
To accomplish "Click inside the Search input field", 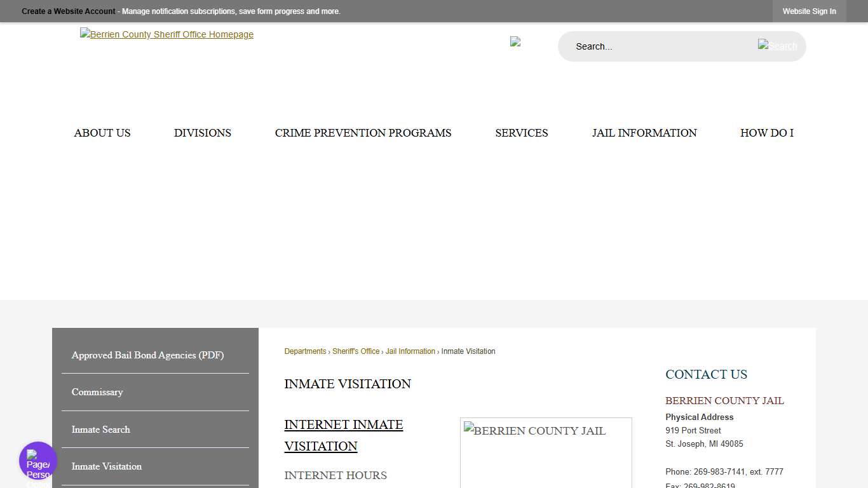I will 635,46.
